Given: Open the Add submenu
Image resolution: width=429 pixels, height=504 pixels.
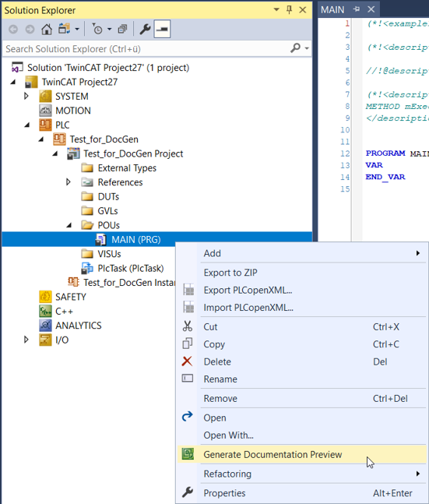Looking at the screenshot, I should [x=302, y=253].
